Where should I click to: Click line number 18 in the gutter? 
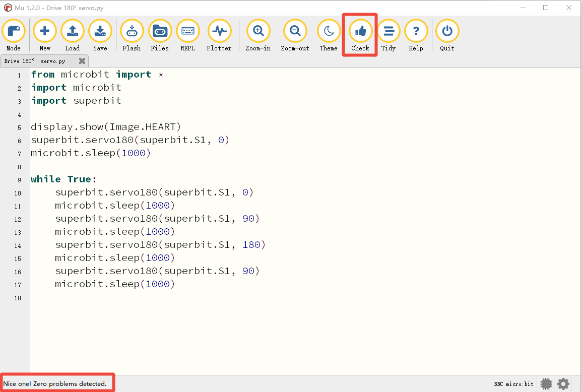pyautogui.click(x=18, y=298)
